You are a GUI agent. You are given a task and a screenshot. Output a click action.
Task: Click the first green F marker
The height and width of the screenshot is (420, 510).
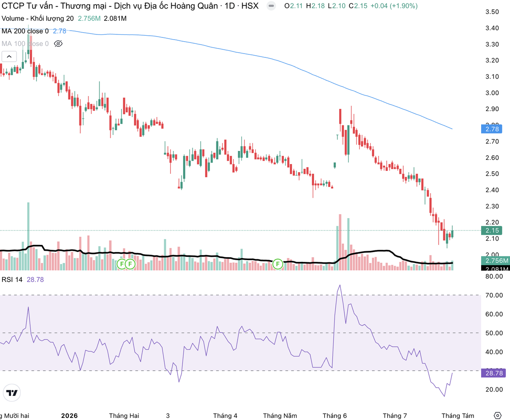click(x=122, y=264)
